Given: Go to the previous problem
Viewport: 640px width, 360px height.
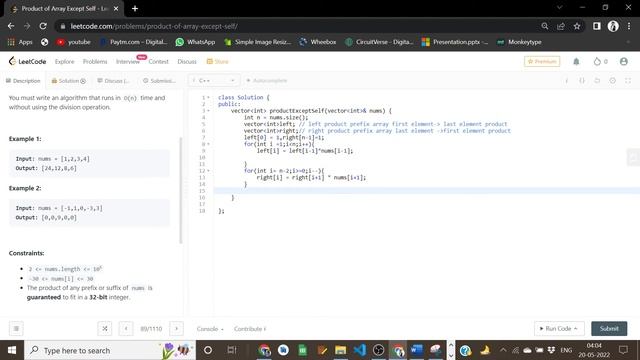Looking at the screenshot, I should 126,329.
